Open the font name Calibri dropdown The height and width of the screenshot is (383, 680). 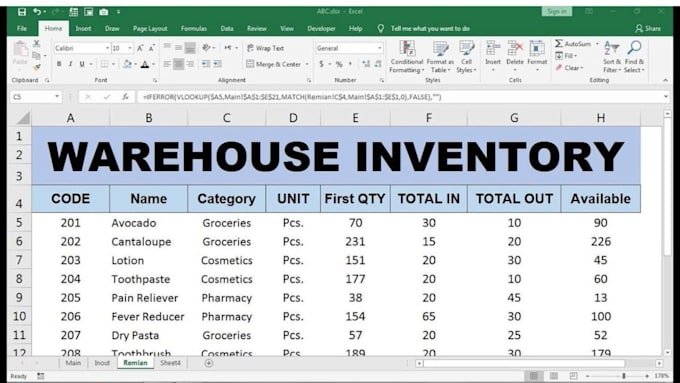pos(107,48)
